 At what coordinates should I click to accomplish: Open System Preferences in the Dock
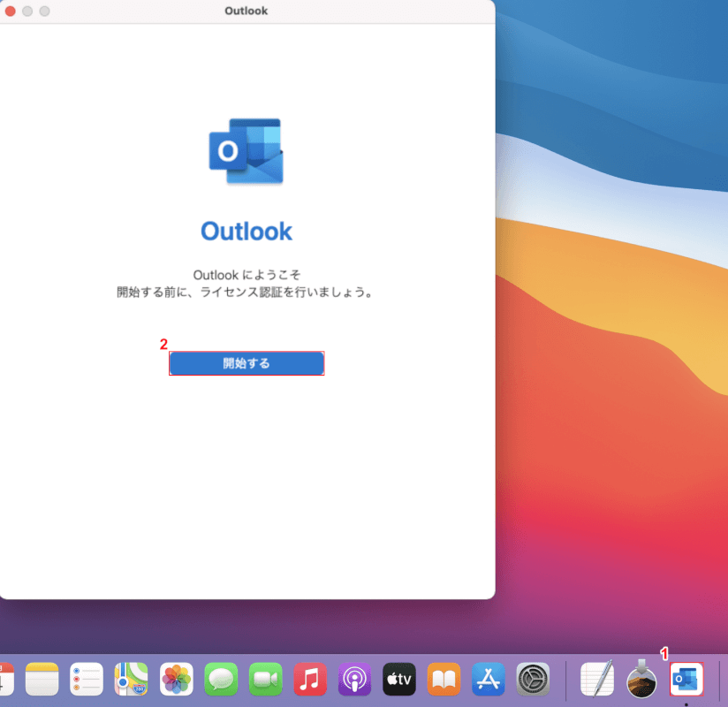click(x=533, y=679)
